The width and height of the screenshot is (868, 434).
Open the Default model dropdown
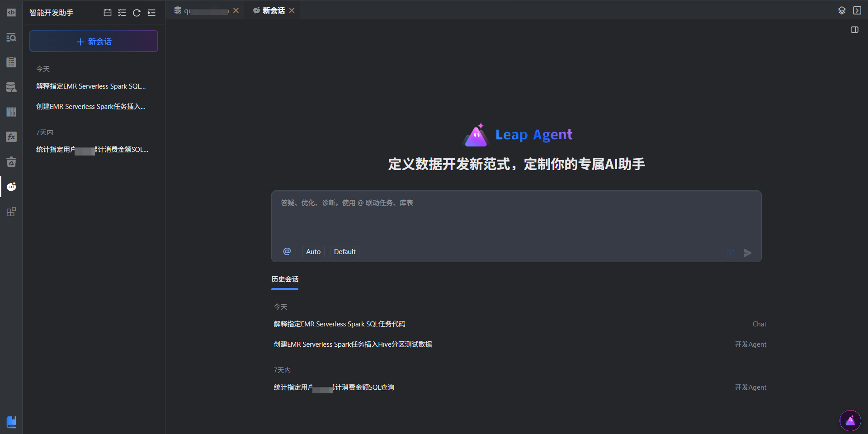(x=345, y=252)
